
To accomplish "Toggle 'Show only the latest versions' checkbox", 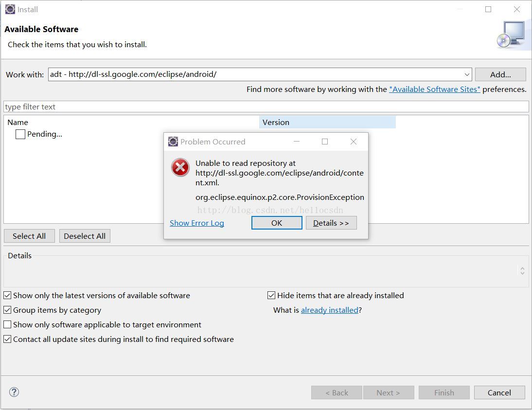I will (8, 295).
